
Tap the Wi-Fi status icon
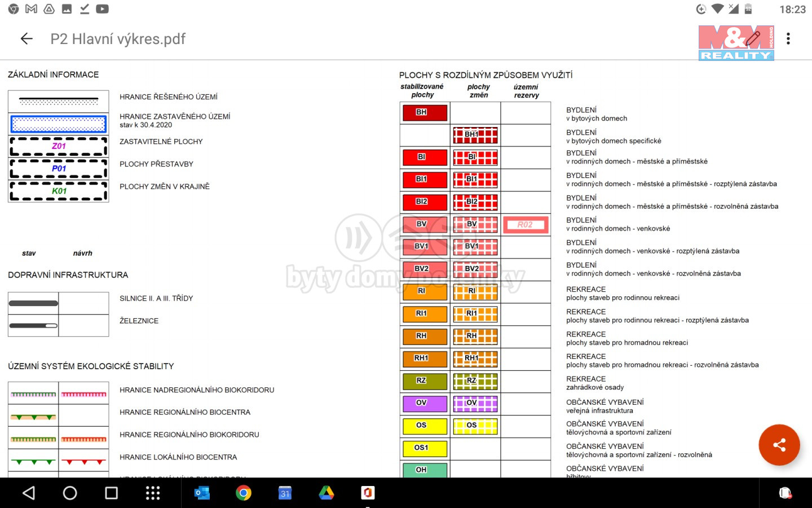[x=717, y=9]
